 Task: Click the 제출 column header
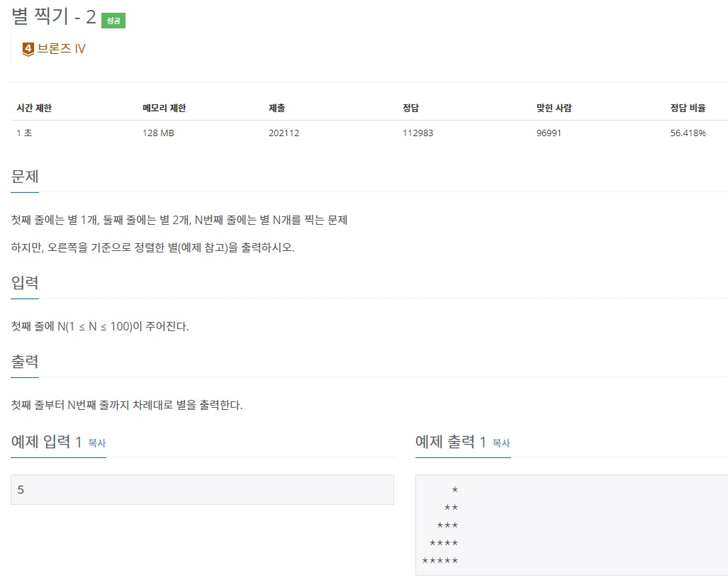click(x=276, y=108)
